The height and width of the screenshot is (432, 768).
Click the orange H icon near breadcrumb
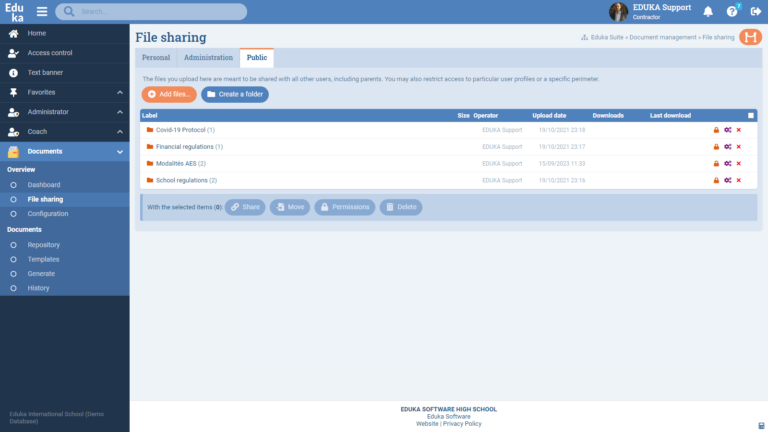(750, 37)
